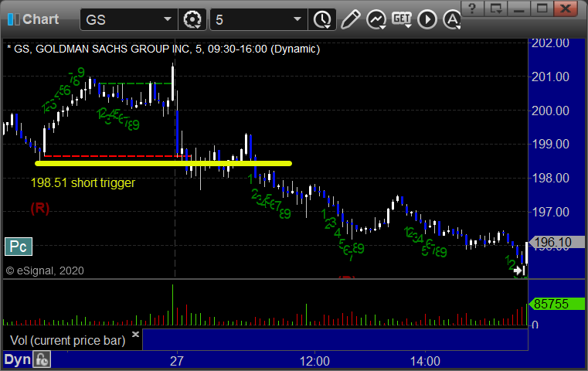Click the scroll-to-latest arrow on chart
This screenshot has height=371, width=588.
(520, 271)
